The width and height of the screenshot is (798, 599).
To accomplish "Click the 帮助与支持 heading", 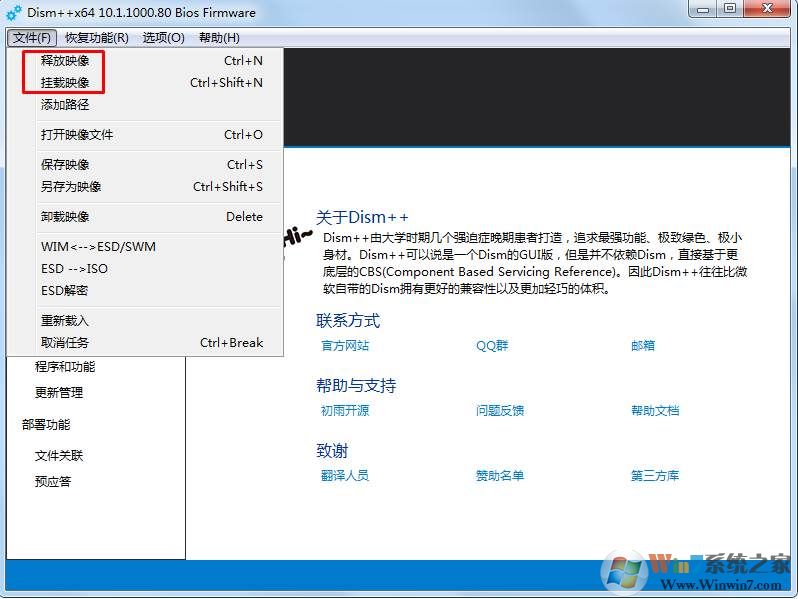I will pos(356,386).
